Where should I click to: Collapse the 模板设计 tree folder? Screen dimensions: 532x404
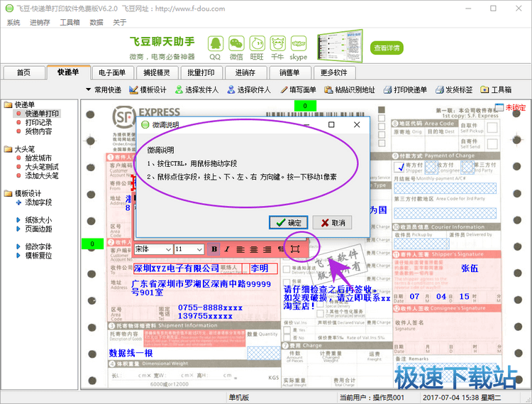point(8,194)
